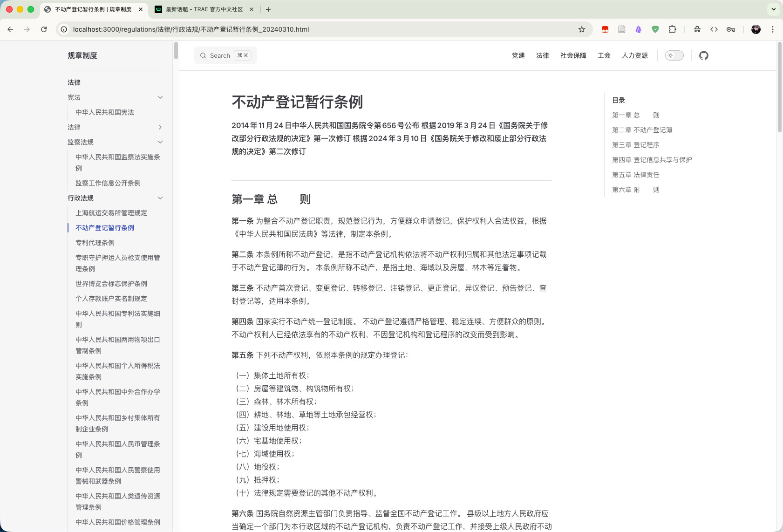This screenshot has width=783, height=532.
Task: Toggle the dark/light theme switch
Action: click(674, 55)
